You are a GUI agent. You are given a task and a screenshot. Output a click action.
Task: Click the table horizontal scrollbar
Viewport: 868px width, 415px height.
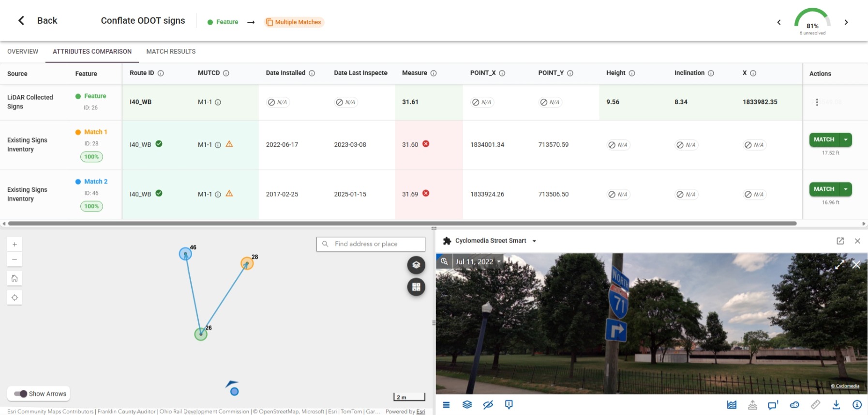tap(403, 223)
